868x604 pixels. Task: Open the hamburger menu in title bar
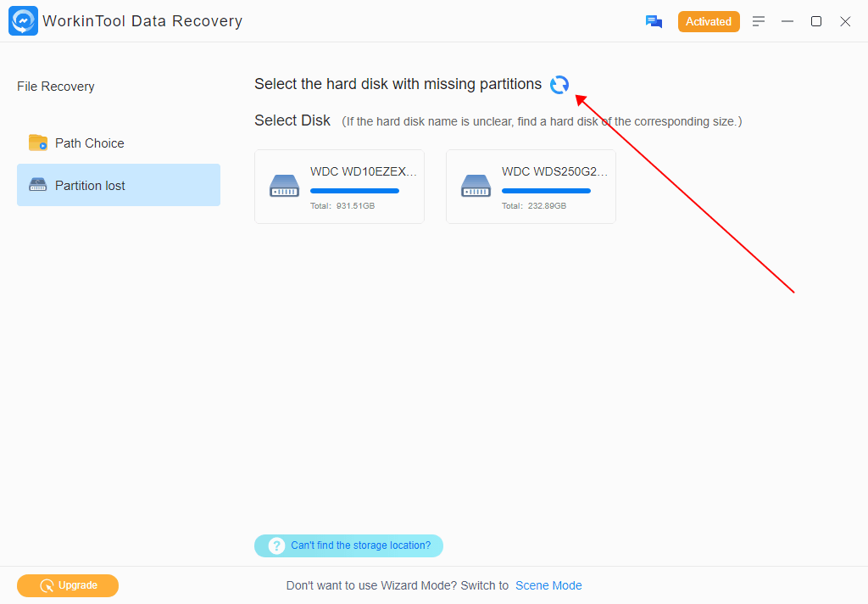[759, 21]
